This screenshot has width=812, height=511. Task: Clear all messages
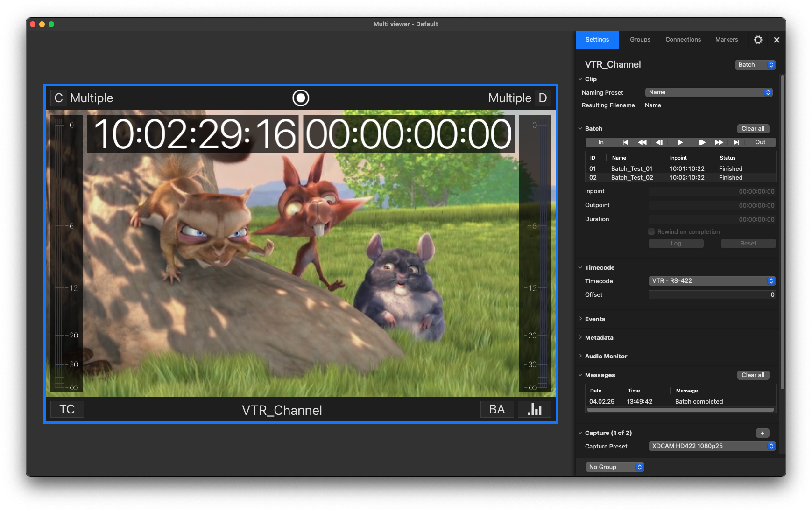point(753,375)
